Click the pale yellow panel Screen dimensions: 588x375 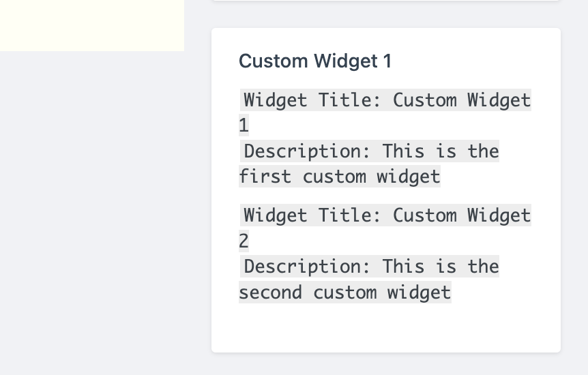[91, 25]
